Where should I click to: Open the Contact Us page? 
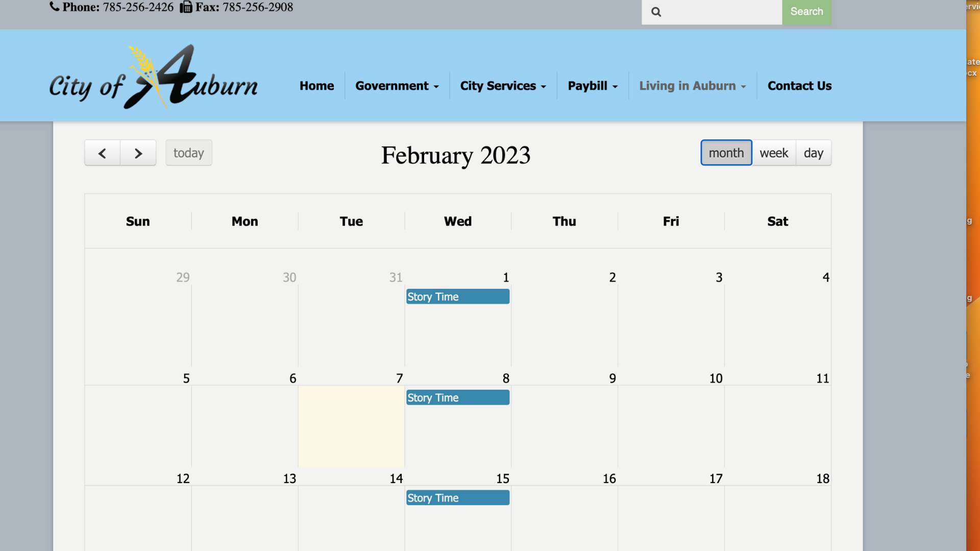point(799,86)
